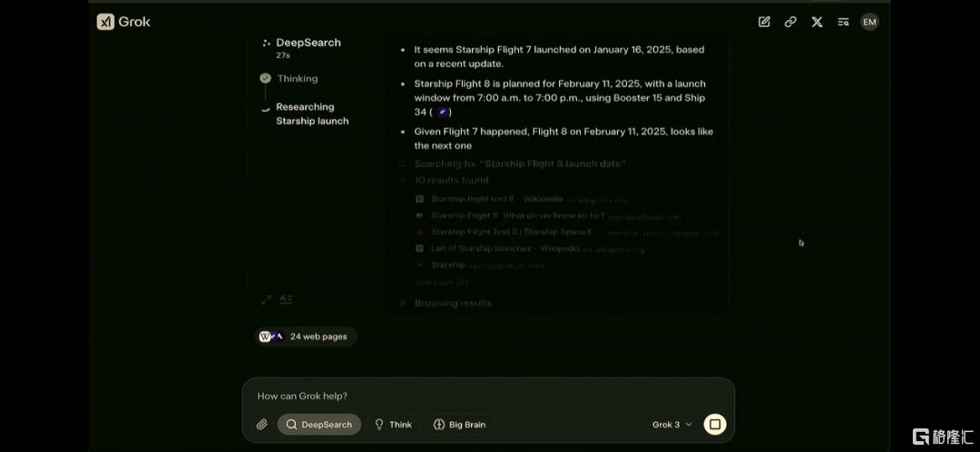The height and width of the screenshot is (452, 980).
Task: Select Researching Starship launch step
Action: coord(312,113)
